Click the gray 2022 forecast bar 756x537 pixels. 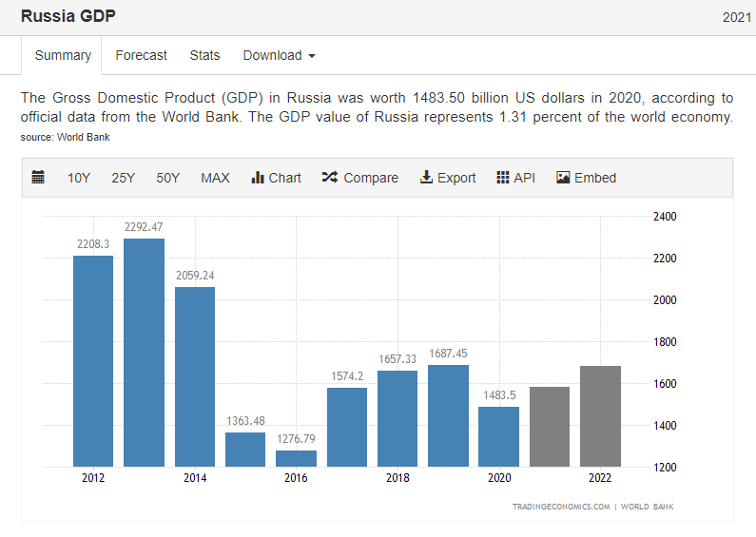[600, 416]
